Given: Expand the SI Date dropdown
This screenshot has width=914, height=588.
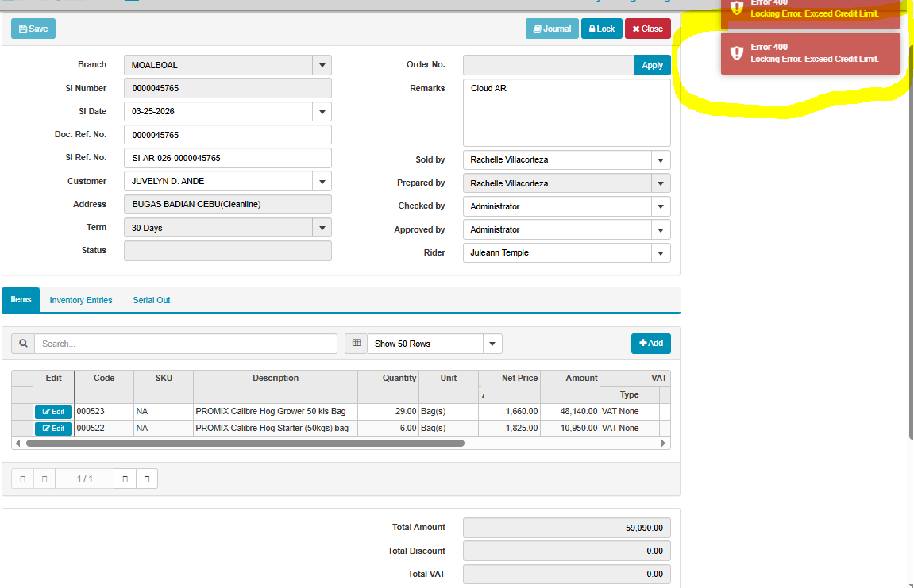Looking at the screenshot, I should pos(322,112).
